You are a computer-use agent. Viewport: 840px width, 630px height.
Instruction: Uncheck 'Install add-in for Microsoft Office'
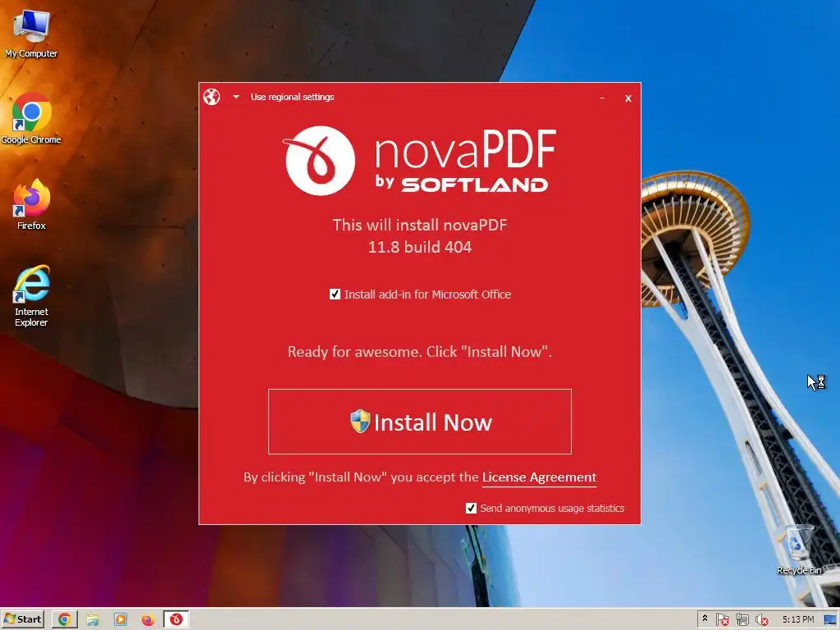335,294
